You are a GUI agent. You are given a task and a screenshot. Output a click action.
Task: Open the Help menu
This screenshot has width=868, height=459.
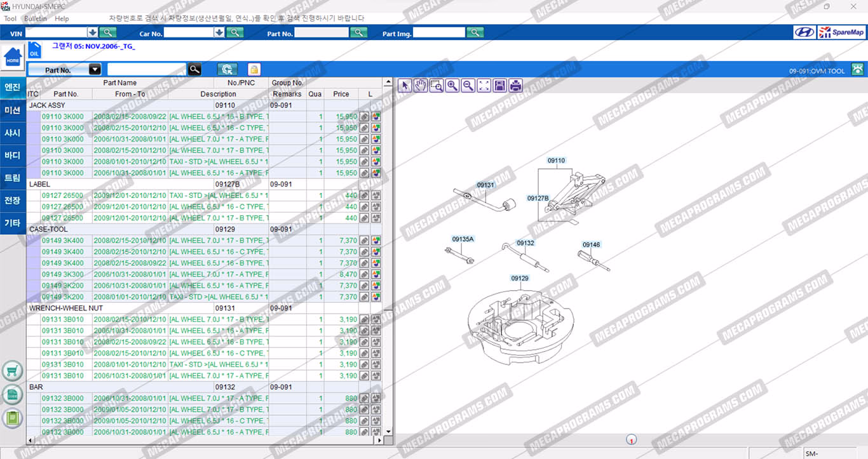[62, 18]
